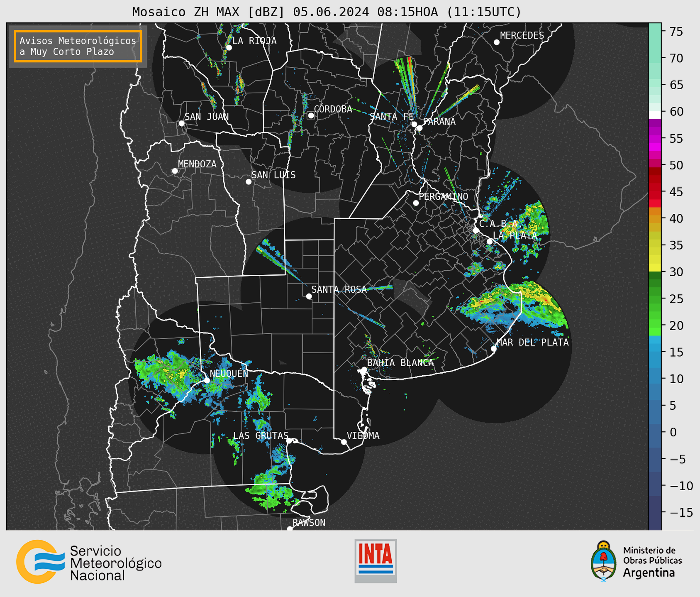
Task: Click the Avisos Meteorológicos a Muy Corto Plazo box
Action: (x=78, y=46)
